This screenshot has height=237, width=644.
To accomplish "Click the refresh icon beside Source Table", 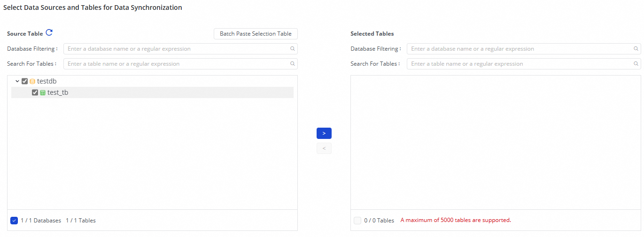I will tap(49, 33).
